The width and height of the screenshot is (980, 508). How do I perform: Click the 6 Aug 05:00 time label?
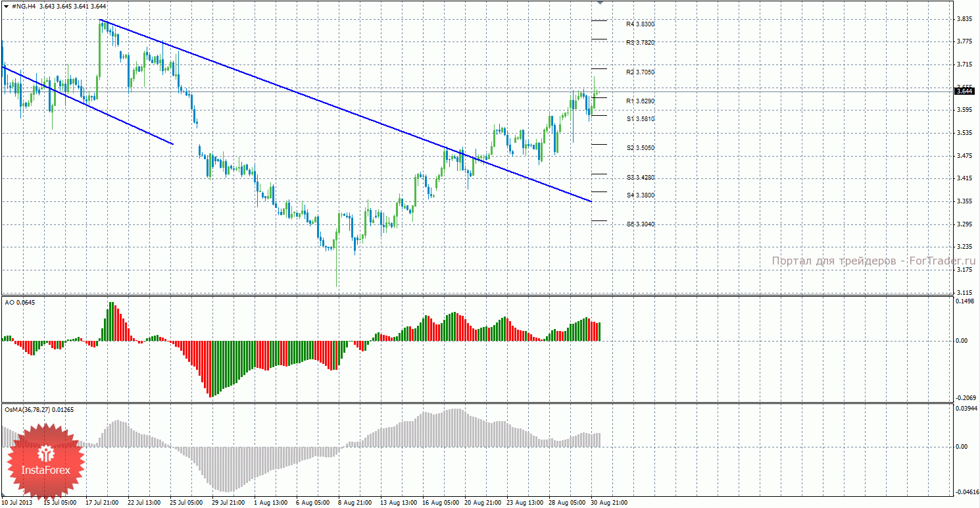(312, 503)
